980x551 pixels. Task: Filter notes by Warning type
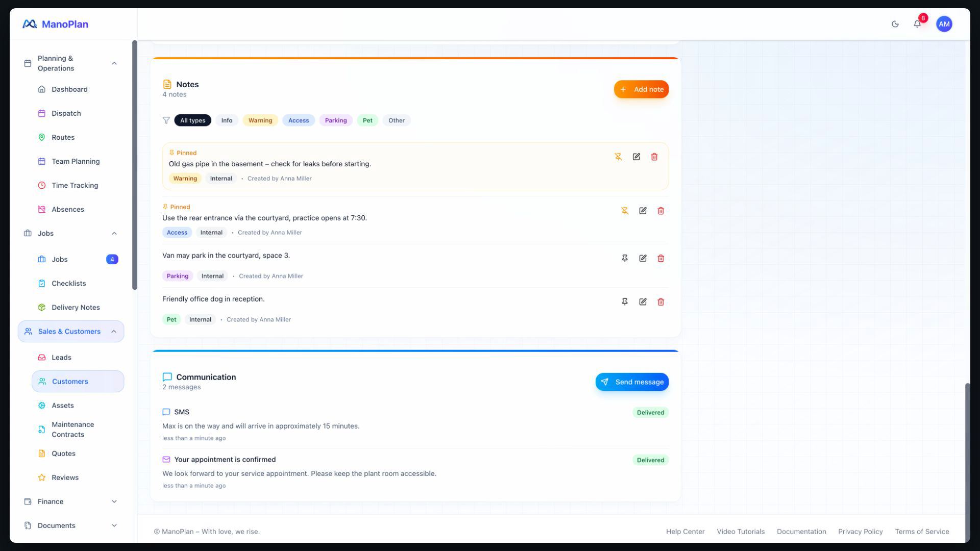(x=260, y=120)
